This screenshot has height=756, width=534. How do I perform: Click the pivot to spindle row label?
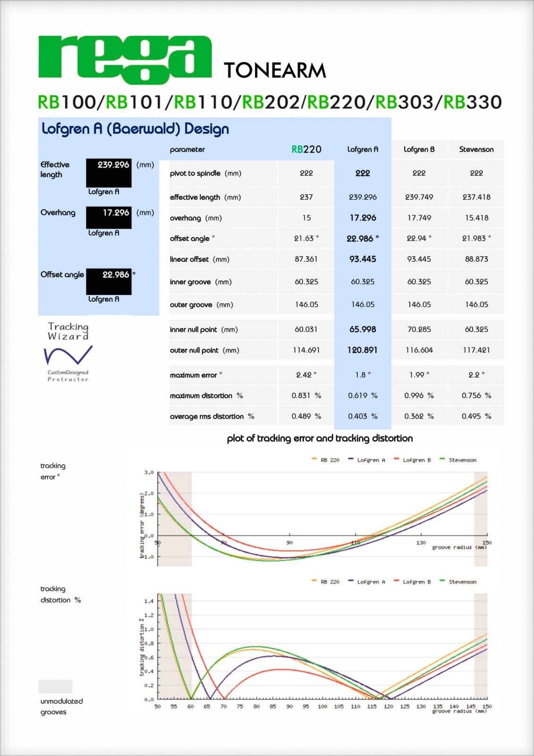(205, 173)
